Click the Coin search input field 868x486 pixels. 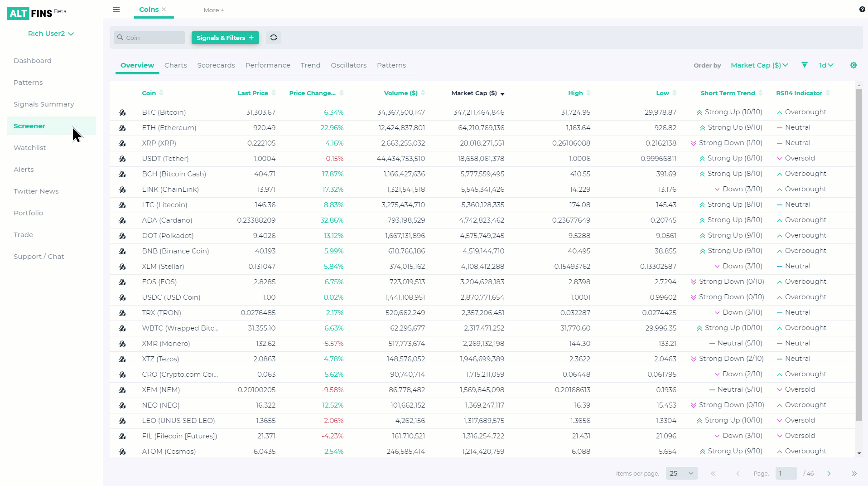[x=149, y=38]
